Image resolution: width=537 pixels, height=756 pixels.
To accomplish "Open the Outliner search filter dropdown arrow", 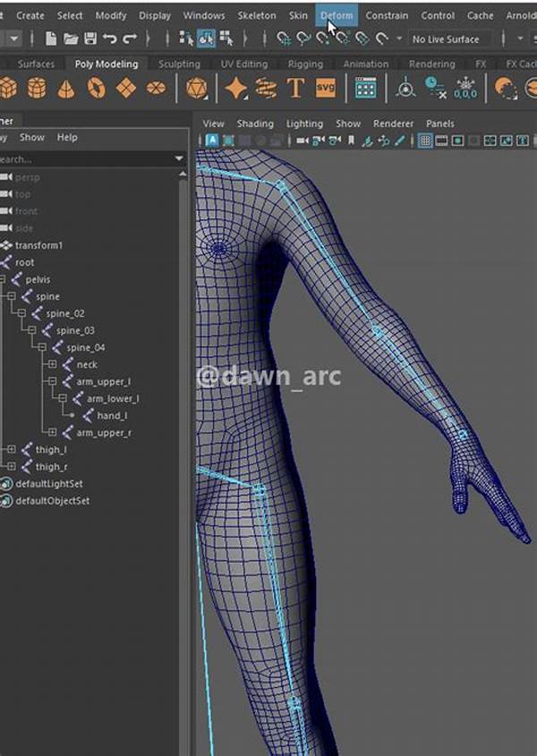I will [179, 158].
